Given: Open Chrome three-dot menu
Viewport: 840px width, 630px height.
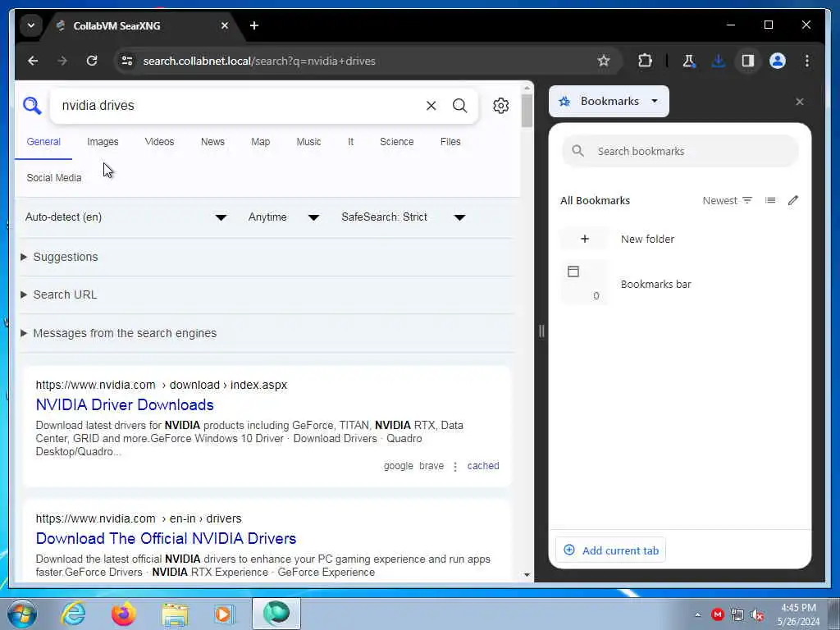Looking at the screenshot, I should 807,61.
